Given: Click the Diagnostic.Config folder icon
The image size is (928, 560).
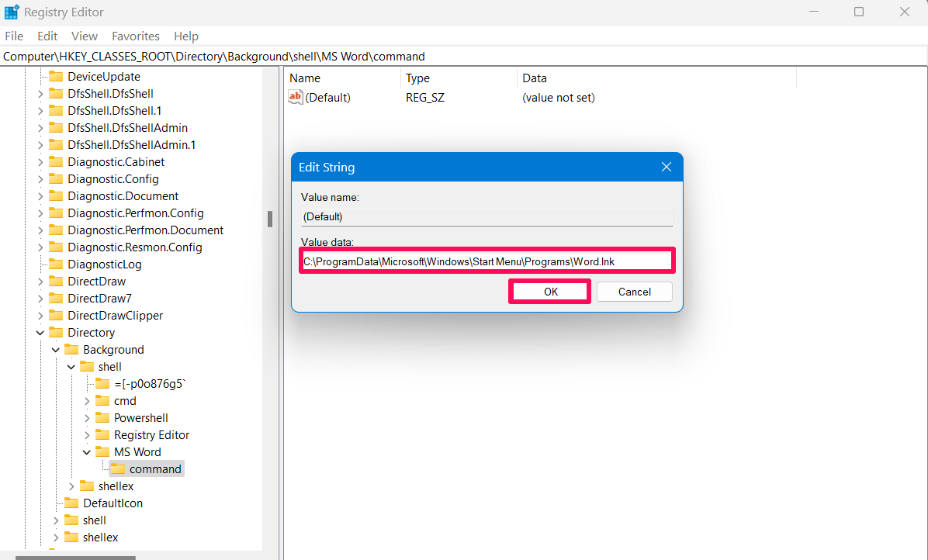Looking at the screenshot, I should tap(56, 178).
